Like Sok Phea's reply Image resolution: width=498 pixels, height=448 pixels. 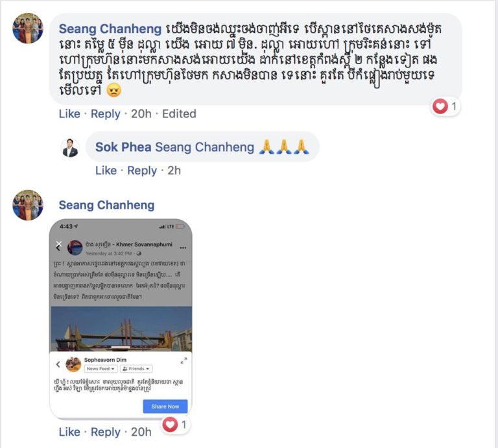coord(106,171)
